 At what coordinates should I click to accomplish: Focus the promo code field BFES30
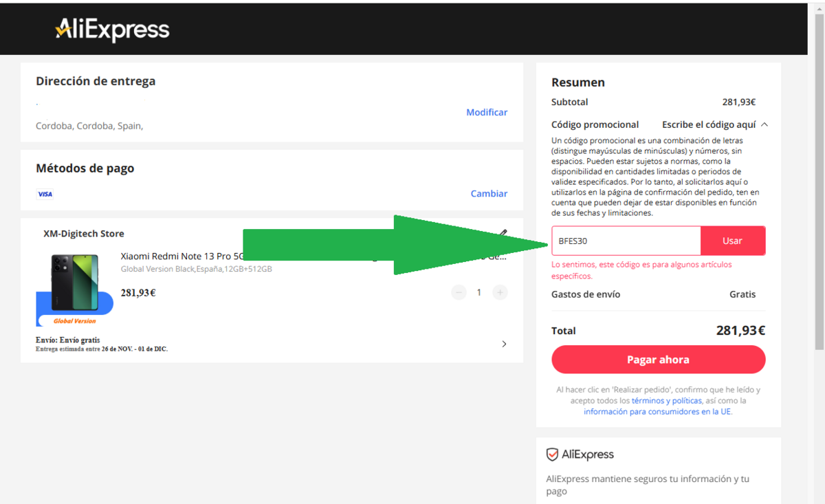626,241
